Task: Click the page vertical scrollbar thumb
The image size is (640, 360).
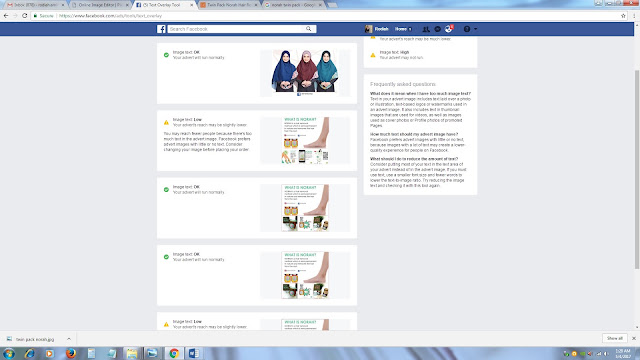Action: click(637, 169)
